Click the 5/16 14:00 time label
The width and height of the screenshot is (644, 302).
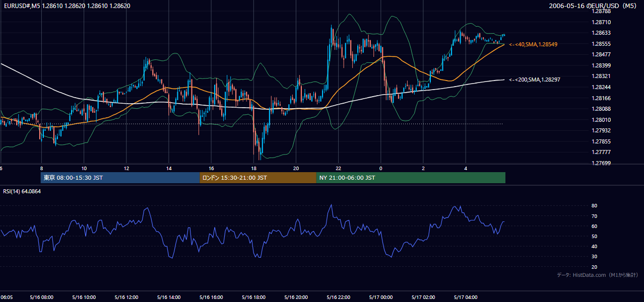click(x=168, y=297)
